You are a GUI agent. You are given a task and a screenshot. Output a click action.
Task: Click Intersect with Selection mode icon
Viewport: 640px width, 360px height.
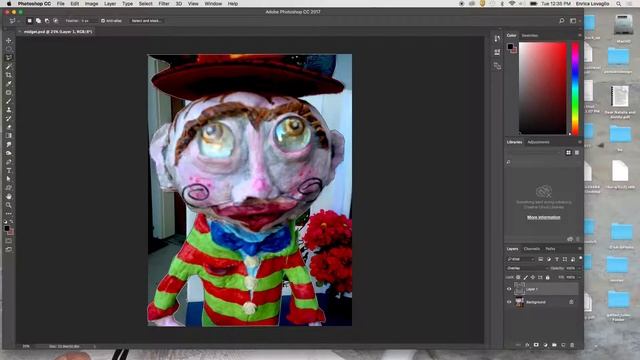click(x=56, y=20)
